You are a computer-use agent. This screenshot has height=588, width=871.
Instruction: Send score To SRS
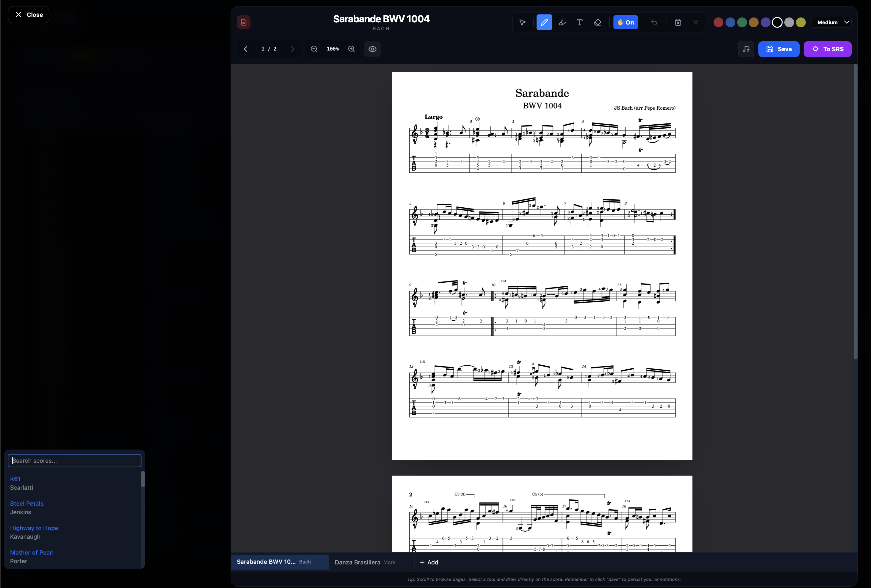[x=827, y=49]
